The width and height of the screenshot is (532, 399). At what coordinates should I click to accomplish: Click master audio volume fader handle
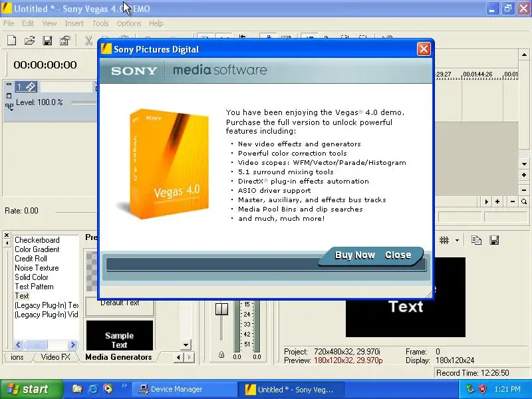pyautogui.click(x=221, y=309)
